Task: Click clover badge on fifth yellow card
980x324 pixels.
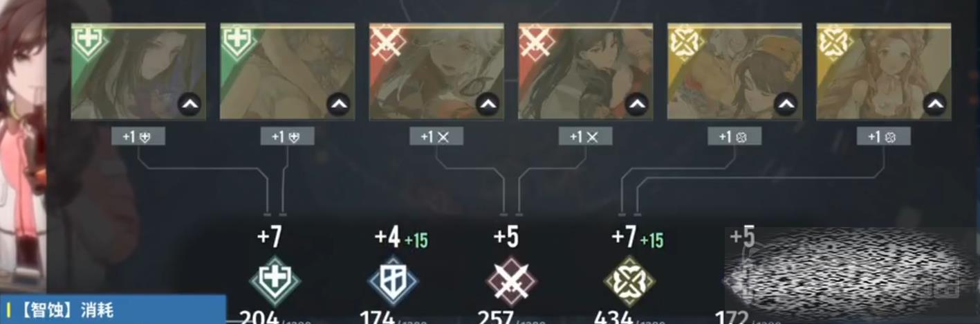Action: click(685, 42)
